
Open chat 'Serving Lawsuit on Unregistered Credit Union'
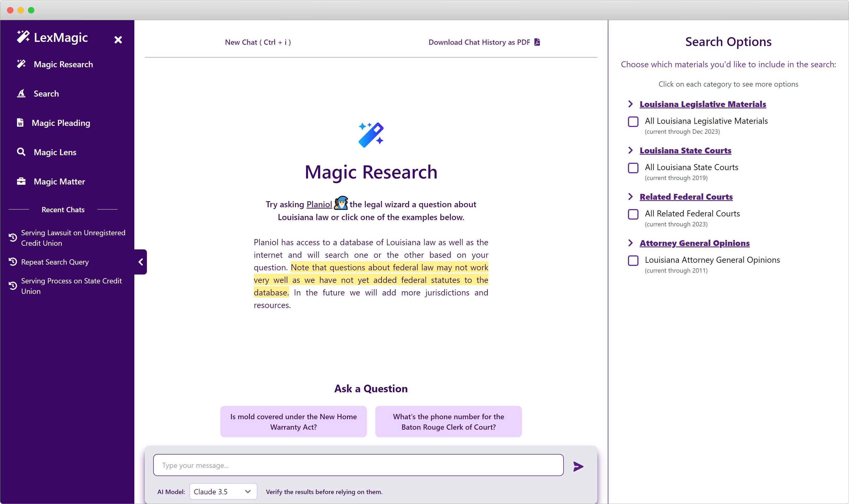point(73,238)
